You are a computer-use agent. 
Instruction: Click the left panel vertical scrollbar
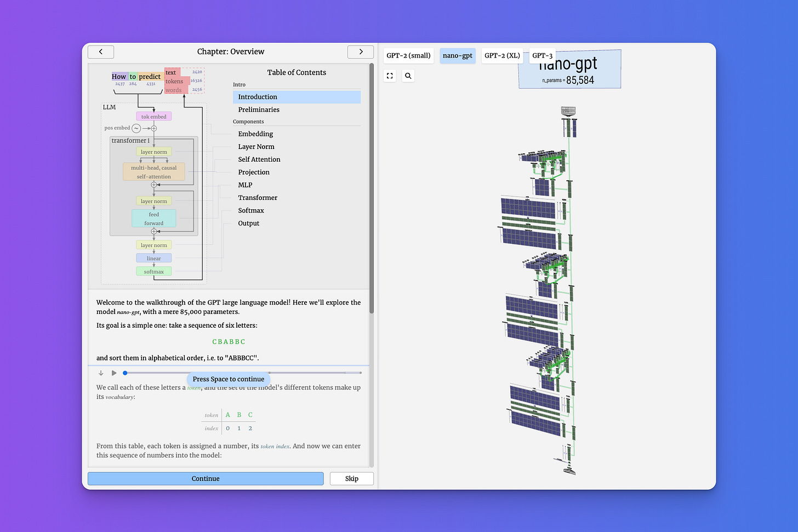click(372, 189)
